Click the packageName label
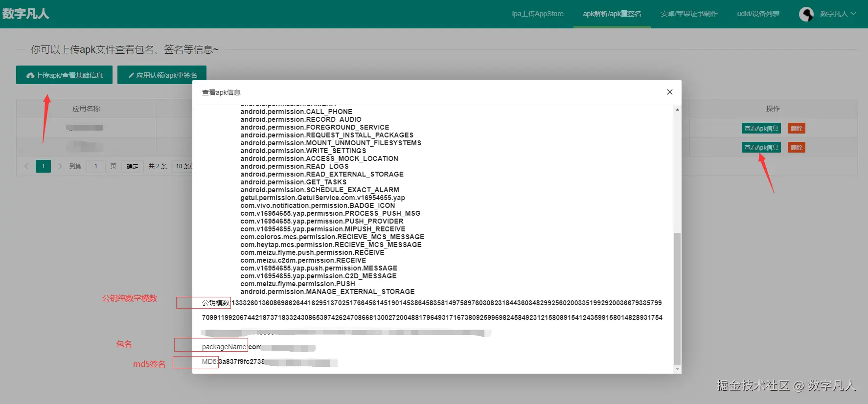The height and width of the screenshot is (404, 868). [224, 347]
